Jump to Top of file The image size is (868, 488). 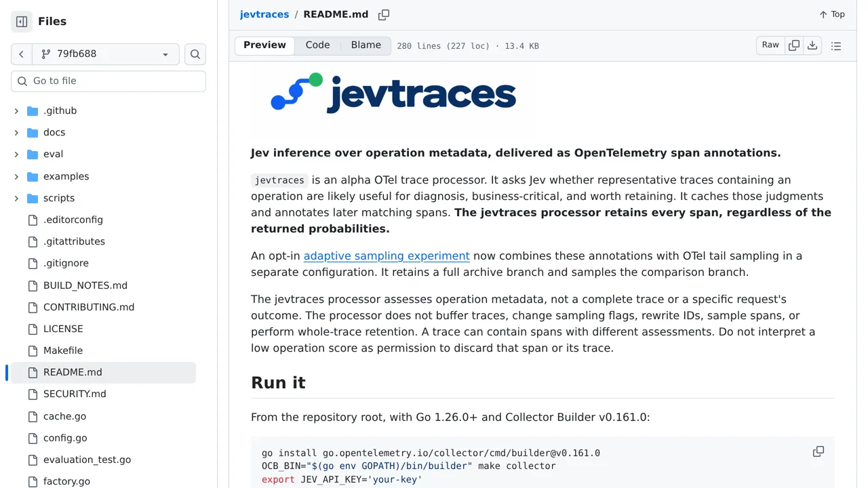point(831,14)
